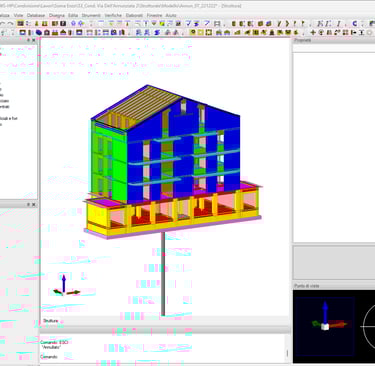This screenshot has width=375, height=366.
Task: Click the Comando input line
Action: (163, 357)
